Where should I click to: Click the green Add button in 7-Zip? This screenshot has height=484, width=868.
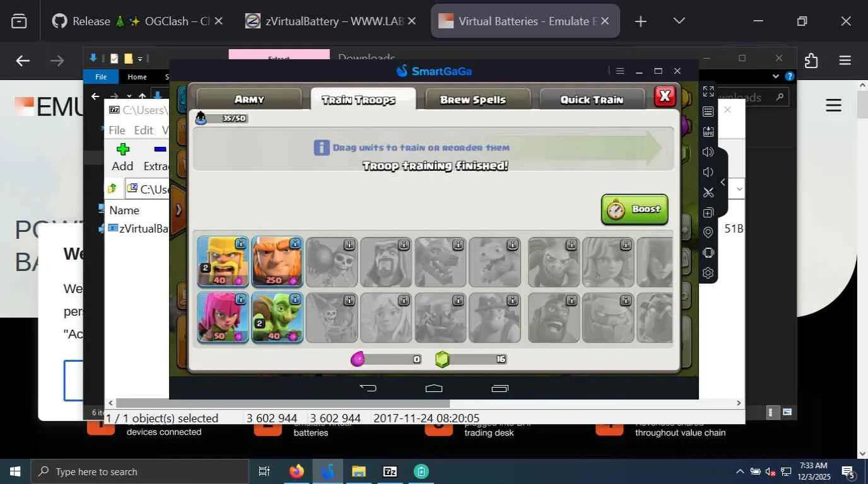click(122, 157)
